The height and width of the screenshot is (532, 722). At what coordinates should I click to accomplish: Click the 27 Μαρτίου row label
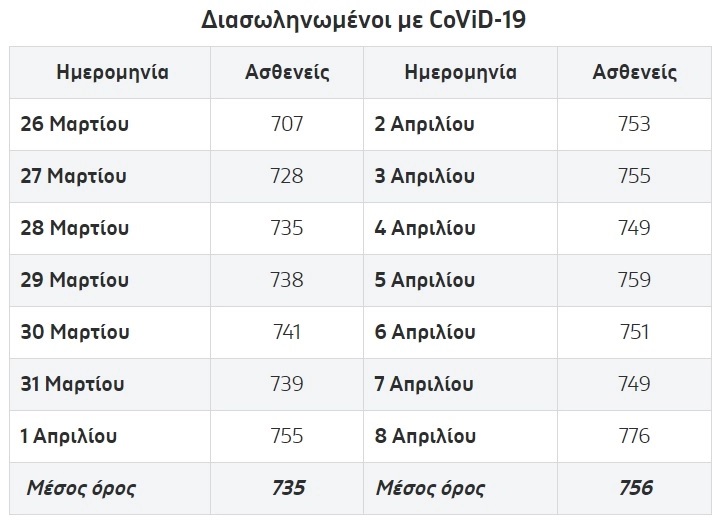[x=74, y=176]
